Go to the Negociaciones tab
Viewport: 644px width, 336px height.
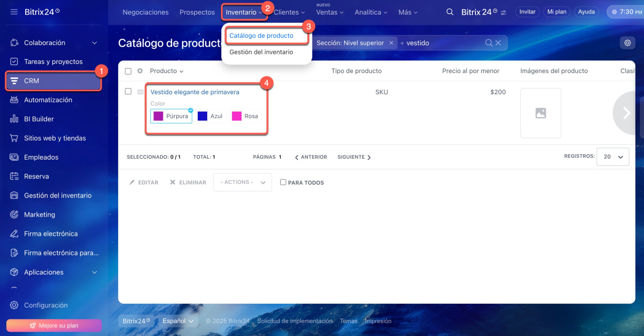click(x=146, y=12)
